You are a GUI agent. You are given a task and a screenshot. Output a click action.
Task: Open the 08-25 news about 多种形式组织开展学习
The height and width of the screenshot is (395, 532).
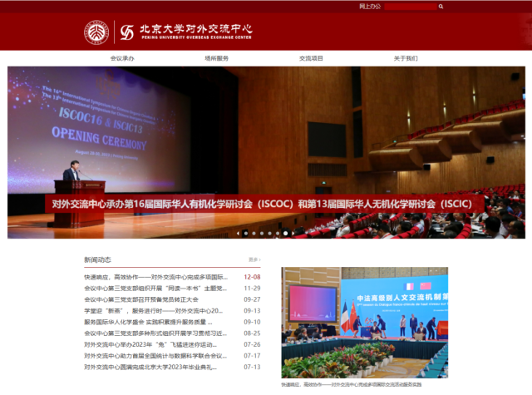[155, 333]
